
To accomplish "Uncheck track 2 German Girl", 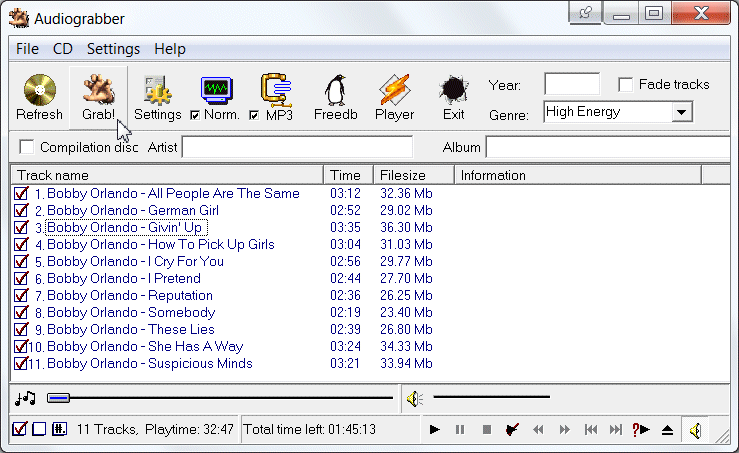I will pyautogui.click(x=21, y=210).
